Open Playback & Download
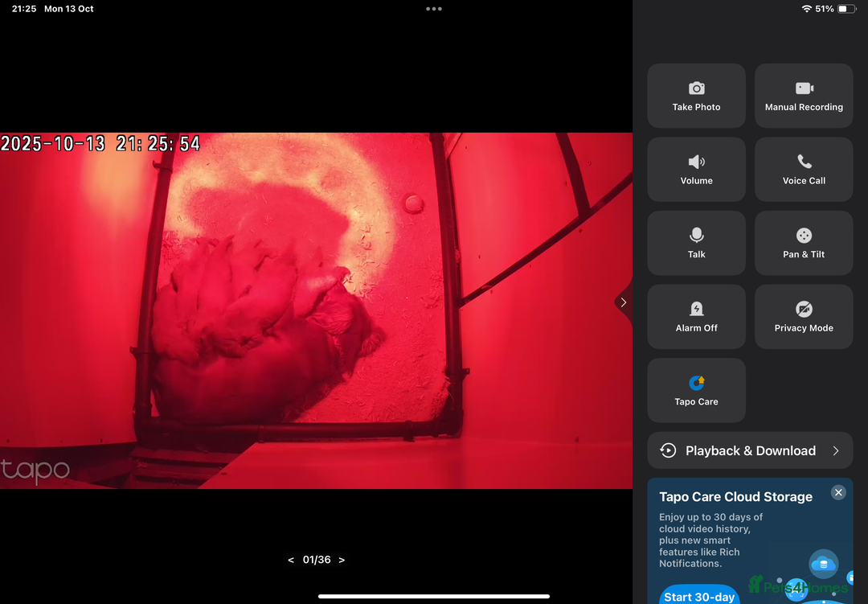 (749, 451)
